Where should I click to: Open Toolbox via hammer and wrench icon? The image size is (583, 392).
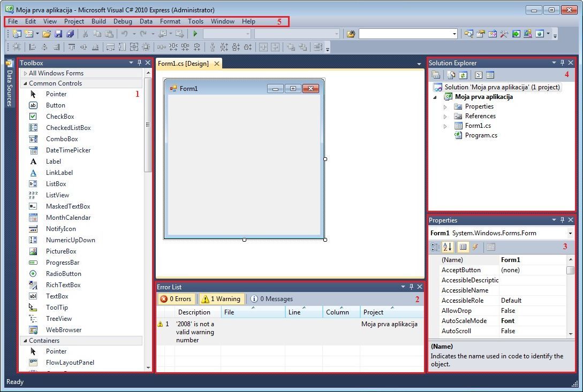(x=504, y=34)
